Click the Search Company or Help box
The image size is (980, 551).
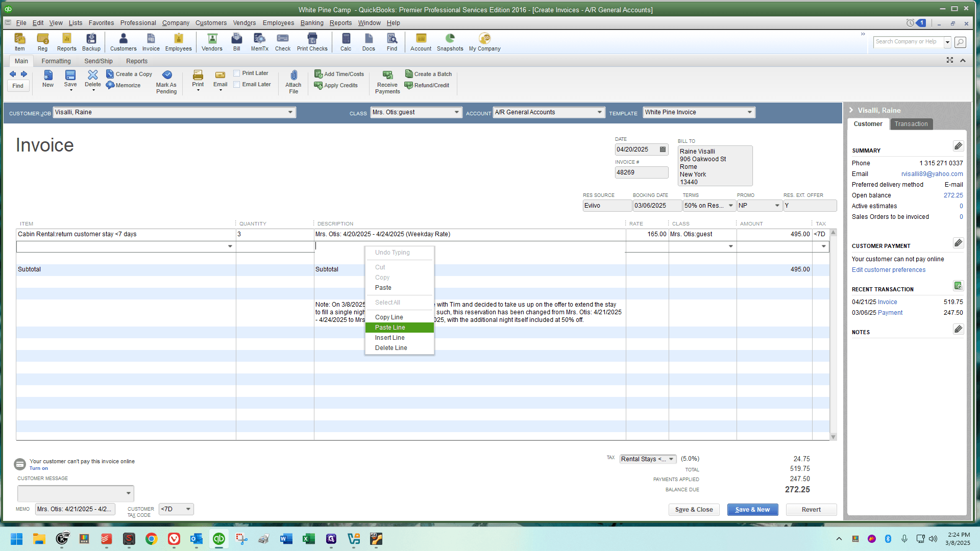[x=909, y=42]
